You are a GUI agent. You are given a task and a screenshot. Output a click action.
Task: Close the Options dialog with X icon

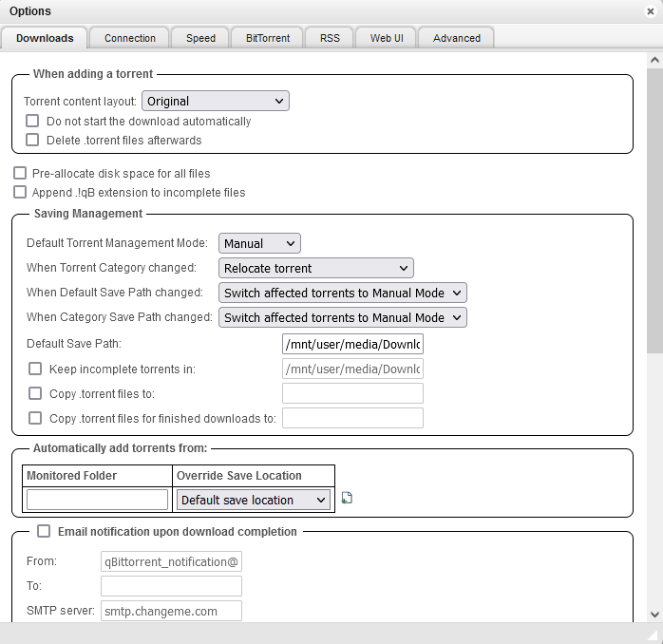coord(651,11)
